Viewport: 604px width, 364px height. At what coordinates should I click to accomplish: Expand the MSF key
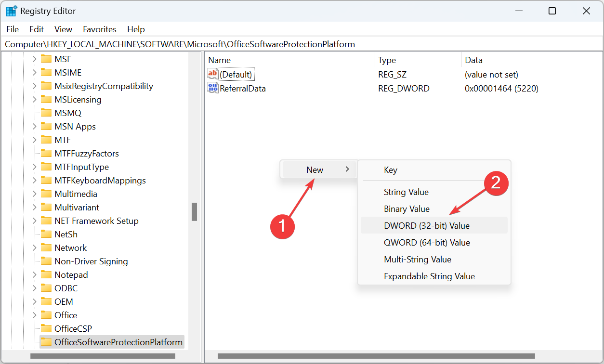[x=34, y=59]
